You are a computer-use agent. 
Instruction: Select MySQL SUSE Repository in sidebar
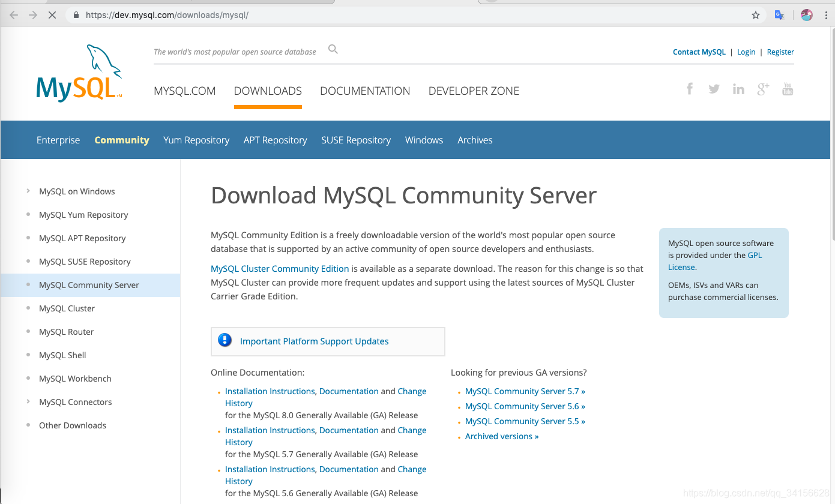point(85,262)
